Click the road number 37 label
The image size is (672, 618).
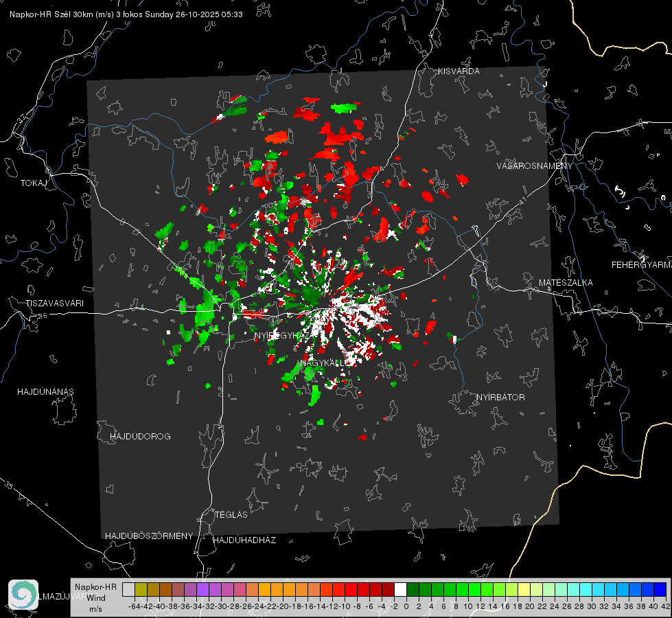pos(22,118)
